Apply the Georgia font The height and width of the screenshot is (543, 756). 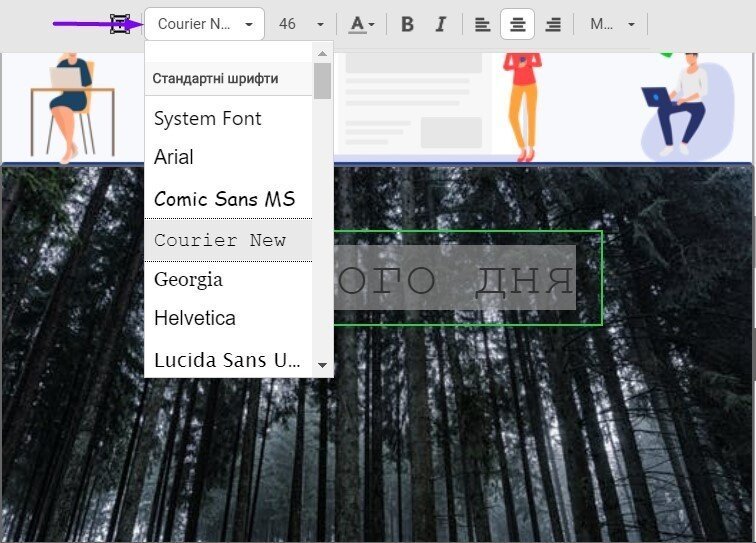[188, 280]
